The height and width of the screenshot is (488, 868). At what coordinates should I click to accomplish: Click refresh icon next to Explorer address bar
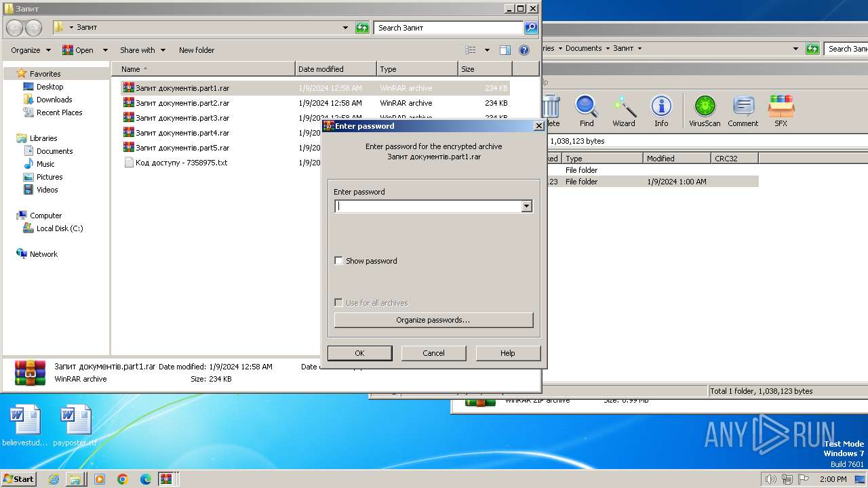(x=363, y=28)
